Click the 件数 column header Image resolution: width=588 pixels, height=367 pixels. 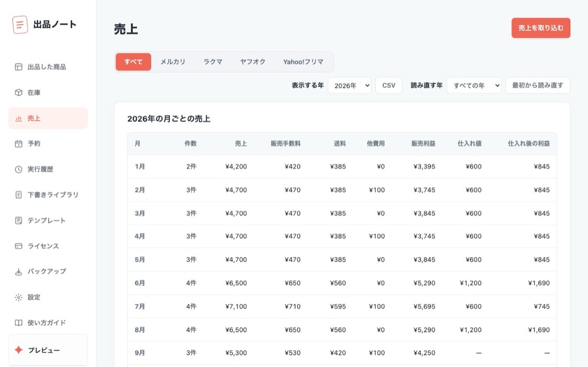point(190,144)
